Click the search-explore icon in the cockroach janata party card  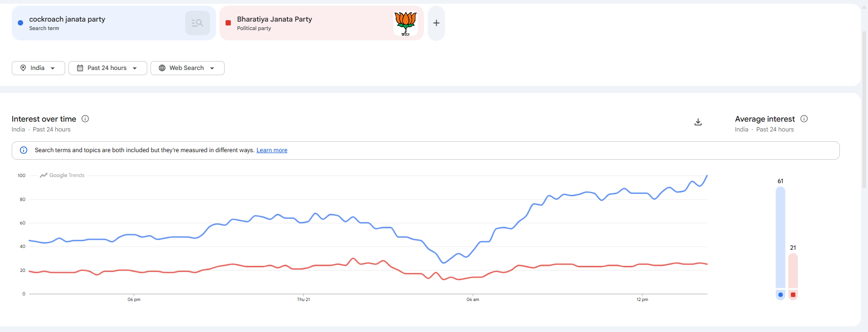tap(197, 23)
